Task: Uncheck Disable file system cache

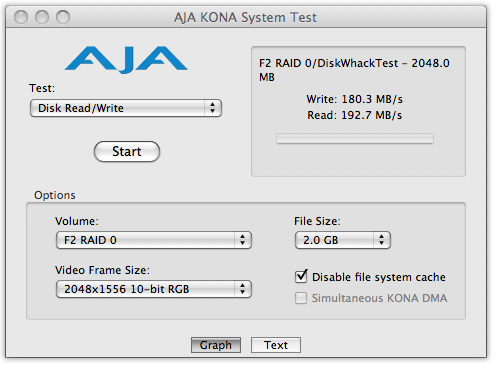Action: pos(301,276)
